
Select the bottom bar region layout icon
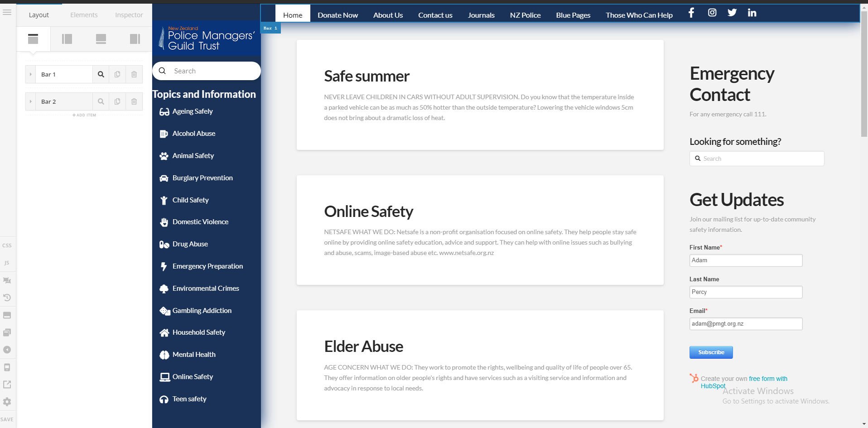click(101, 39)
